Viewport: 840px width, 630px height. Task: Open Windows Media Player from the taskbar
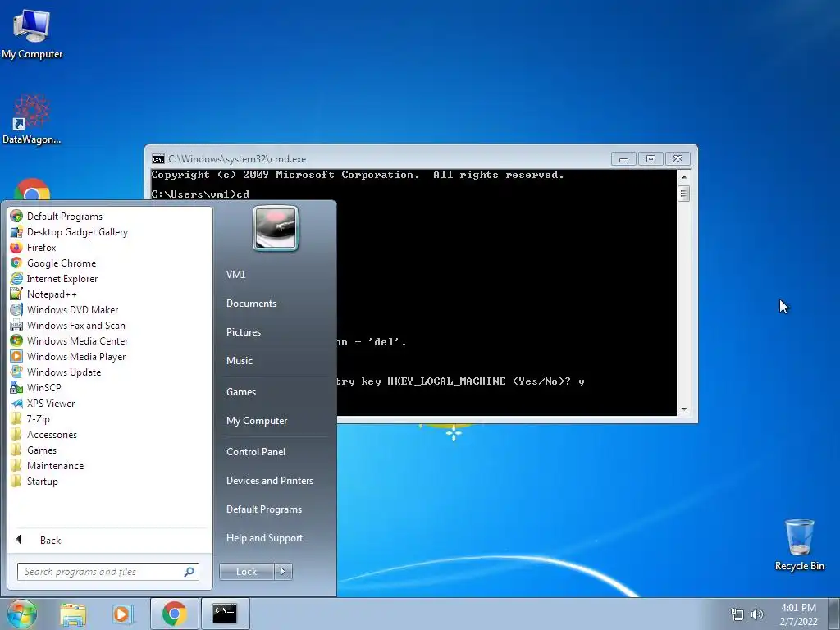click(123, 614)
